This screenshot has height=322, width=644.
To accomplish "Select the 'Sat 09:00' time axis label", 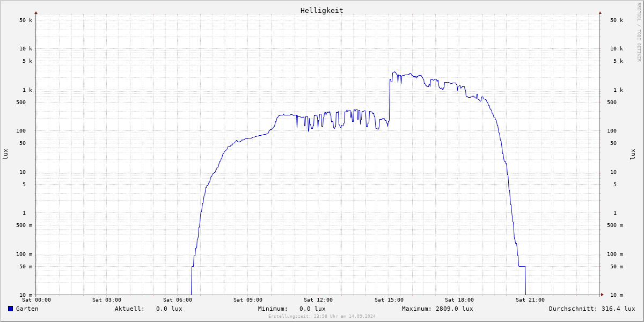I will [248, 300].
